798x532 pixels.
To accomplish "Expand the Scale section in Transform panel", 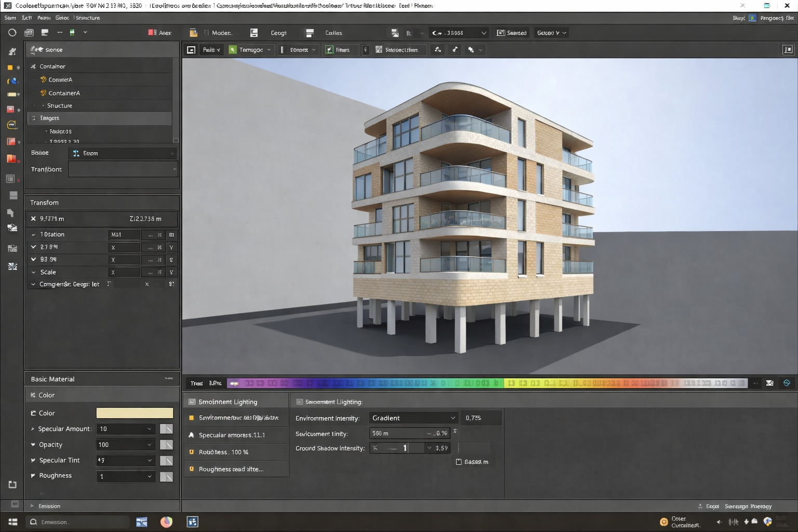I will coord(33,272).
